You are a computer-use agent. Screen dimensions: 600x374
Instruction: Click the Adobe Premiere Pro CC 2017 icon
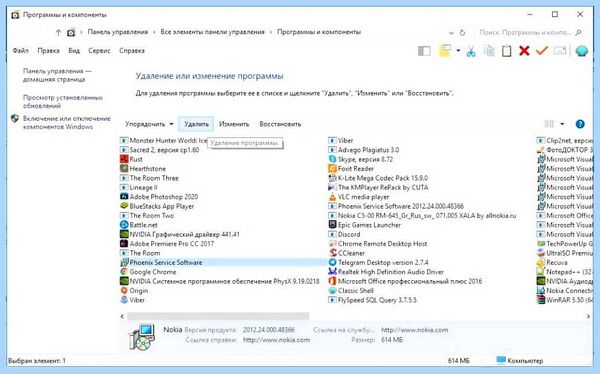(x=124, y=243)
